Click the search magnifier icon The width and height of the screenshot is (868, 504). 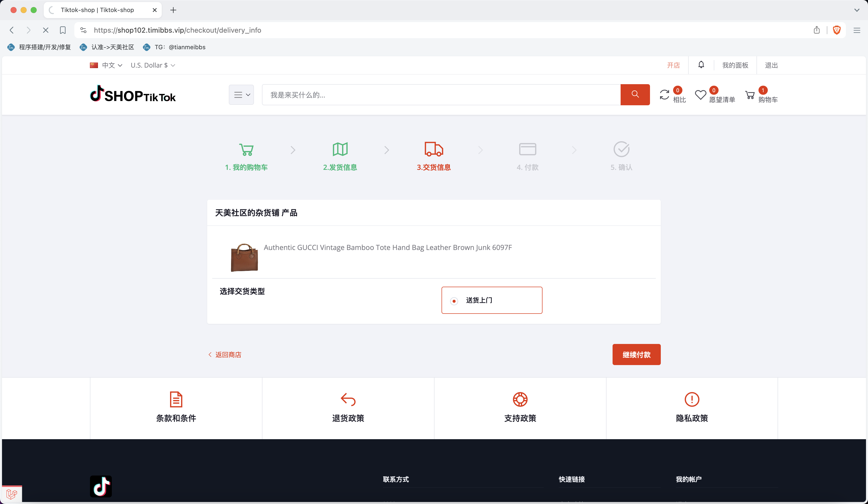point(635,95)
